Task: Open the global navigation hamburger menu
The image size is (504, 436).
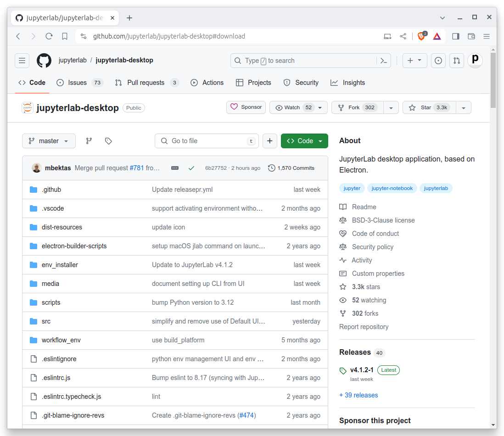Action: pos(22,61)
